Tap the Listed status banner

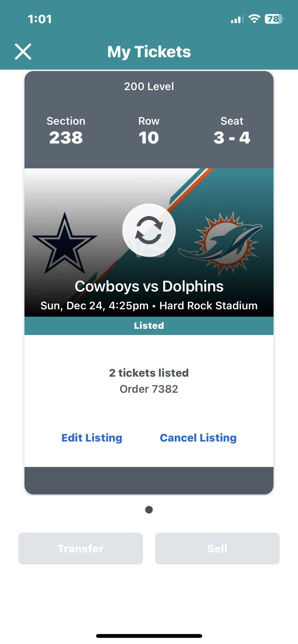[x=149, y=326]
